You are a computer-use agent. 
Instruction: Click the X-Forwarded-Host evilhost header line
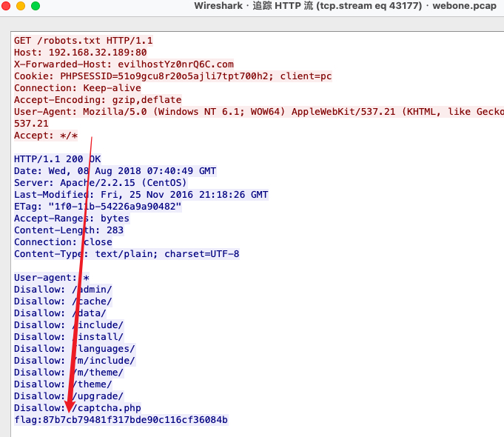pos(124,64)
